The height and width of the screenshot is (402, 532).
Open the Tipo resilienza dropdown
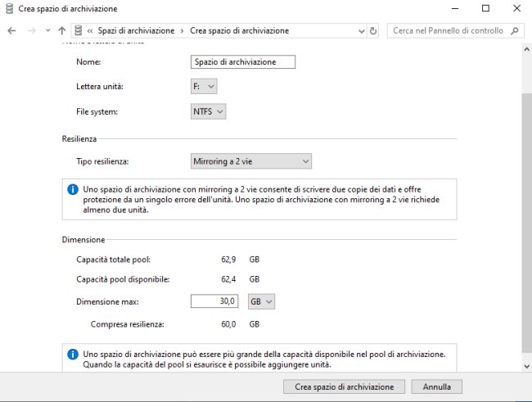tap(250, 161)
